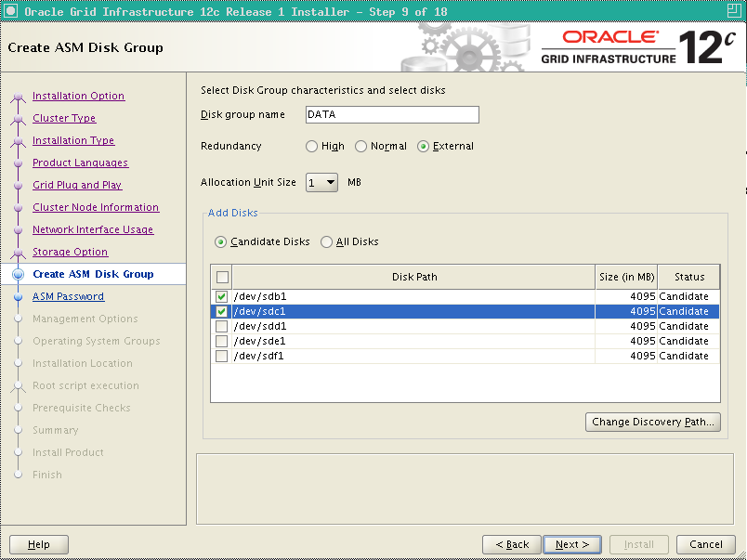747x560 pixels.
Task: Click the Create ASM Disk Group step bullet
Action: tap(18, 274)
